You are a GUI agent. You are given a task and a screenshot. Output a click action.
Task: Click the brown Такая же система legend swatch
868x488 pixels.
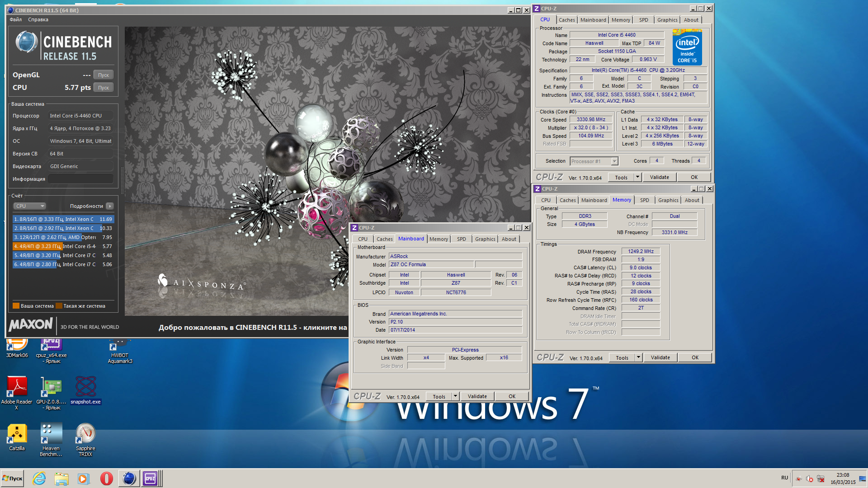[59, 306]
